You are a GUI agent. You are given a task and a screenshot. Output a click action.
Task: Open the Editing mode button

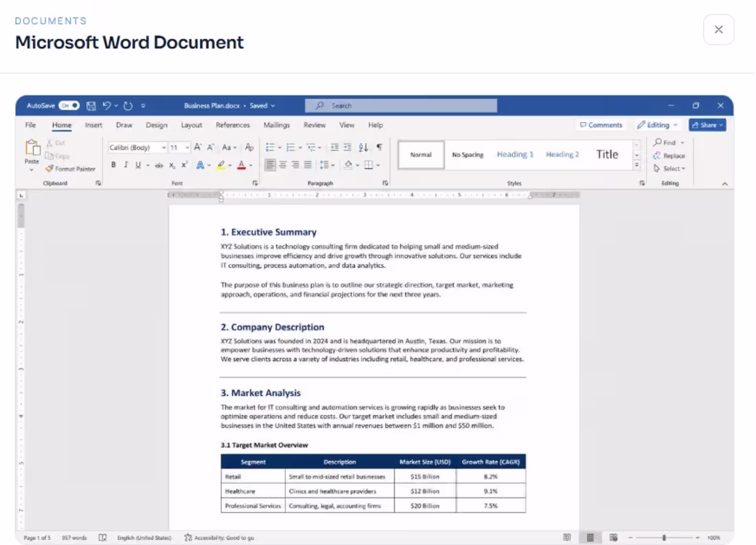coord(657,125)
